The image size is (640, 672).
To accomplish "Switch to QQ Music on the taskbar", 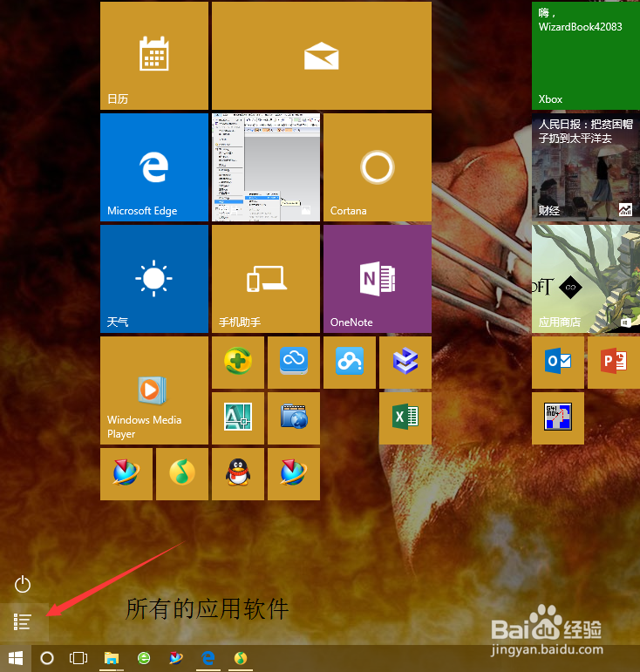I will (x=241, y=658).
